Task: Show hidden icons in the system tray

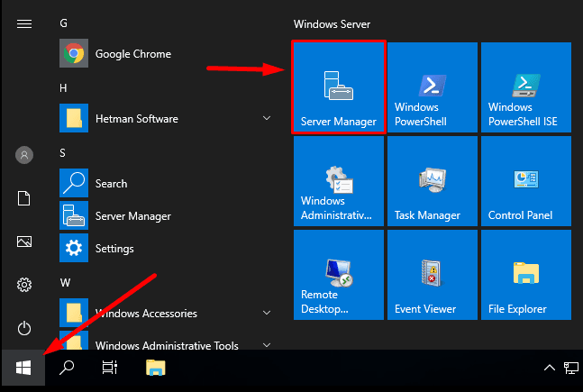Action: point(550,368)
